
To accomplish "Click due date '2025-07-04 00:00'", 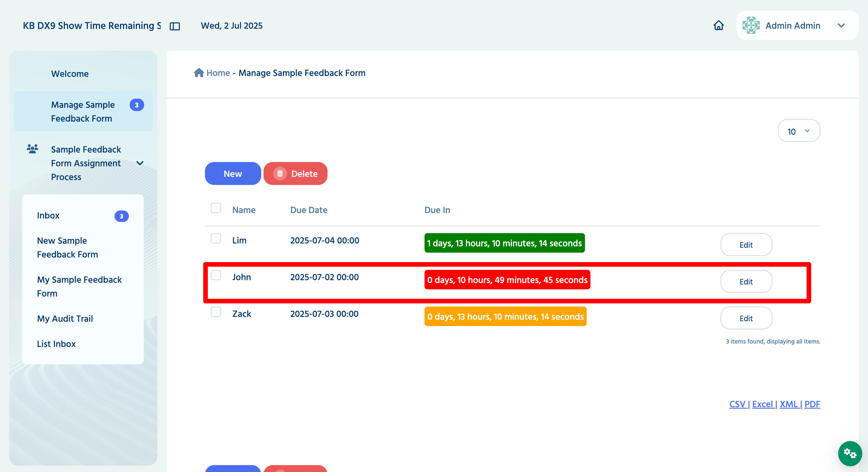I will click(324, 240).
